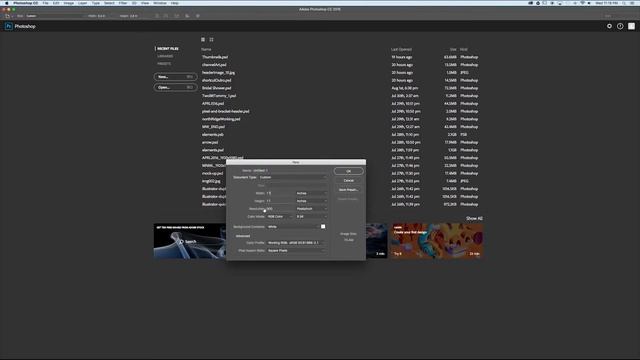Click the Open... button on start screen
Viewport: 640px width, 360px height.
click(x=176, y=87)
